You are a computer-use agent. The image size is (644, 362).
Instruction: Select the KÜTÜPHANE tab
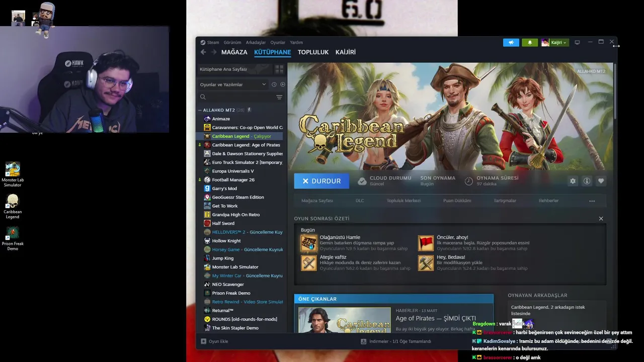(272, 52)
